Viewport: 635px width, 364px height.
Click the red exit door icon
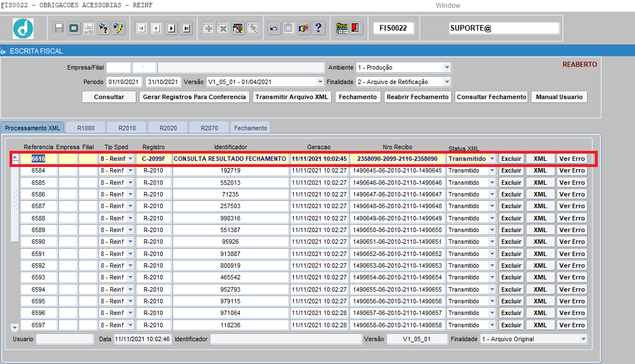coord(356,28)
